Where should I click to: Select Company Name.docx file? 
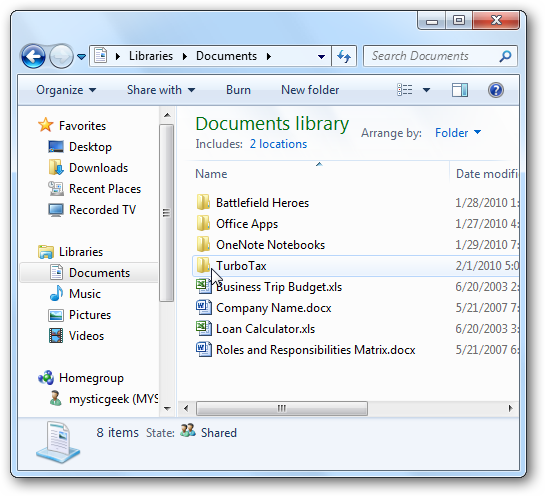click(x=274, y=308)
